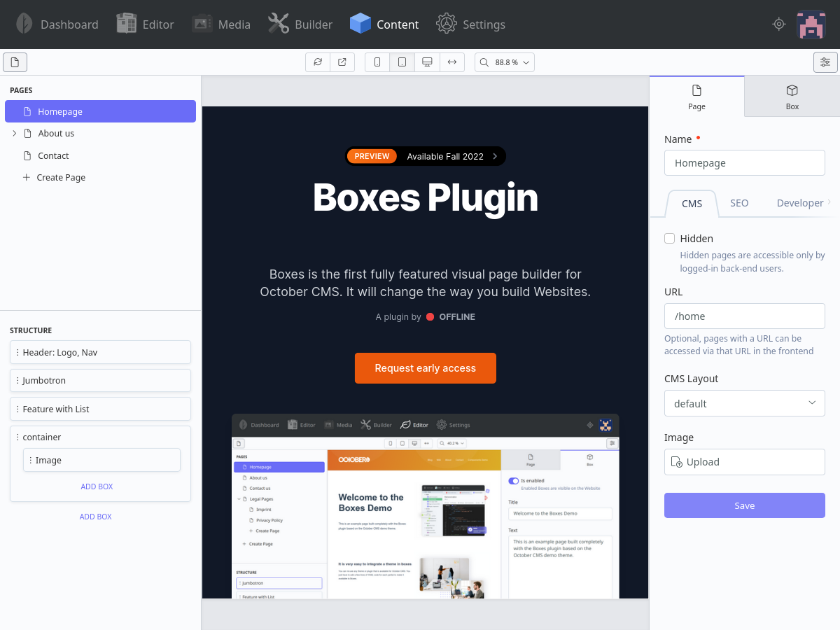Click the Homepage page icon in Pages list
840x630 pixels.
click(27, 111)
